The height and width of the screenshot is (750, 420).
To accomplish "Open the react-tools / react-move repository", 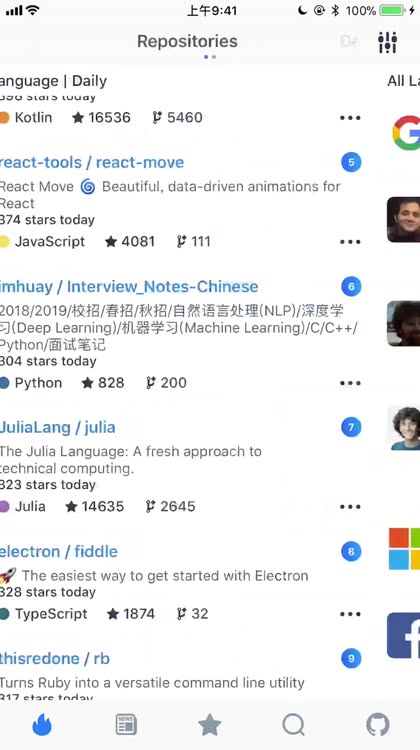I will click(x=91, y=163).
